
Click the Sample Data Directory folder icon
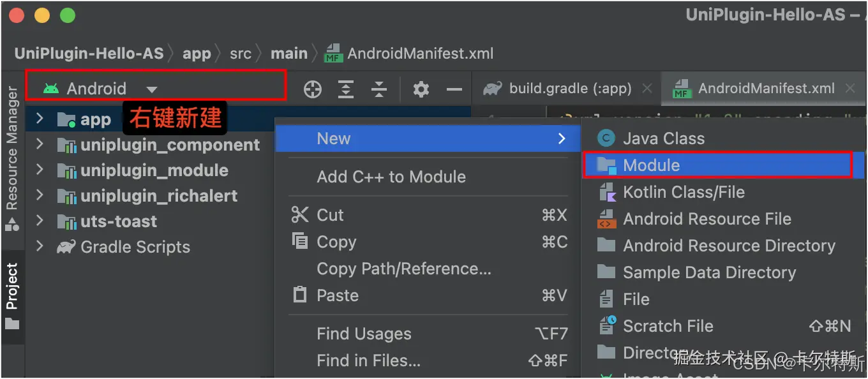point(606,272)
